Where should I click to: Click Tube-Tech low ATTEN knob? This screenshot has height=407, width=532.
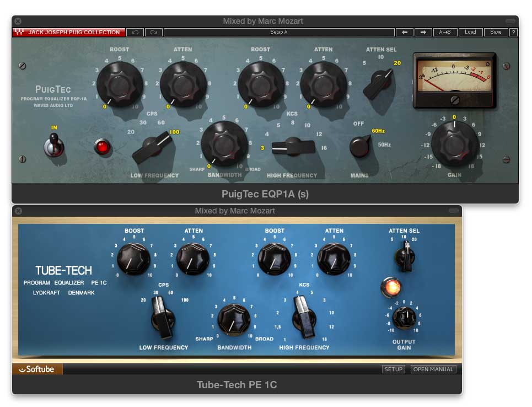[193, 258]
